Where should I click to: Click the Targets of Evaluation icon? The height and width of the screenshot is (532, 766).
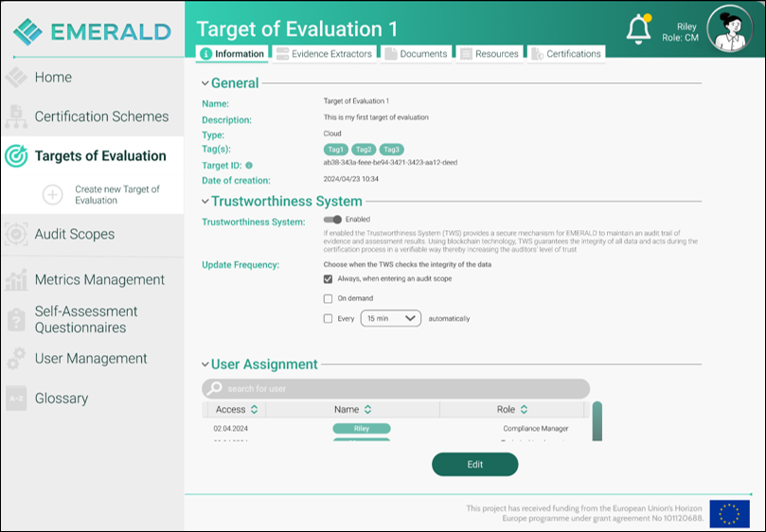click(x=16, y=156)
